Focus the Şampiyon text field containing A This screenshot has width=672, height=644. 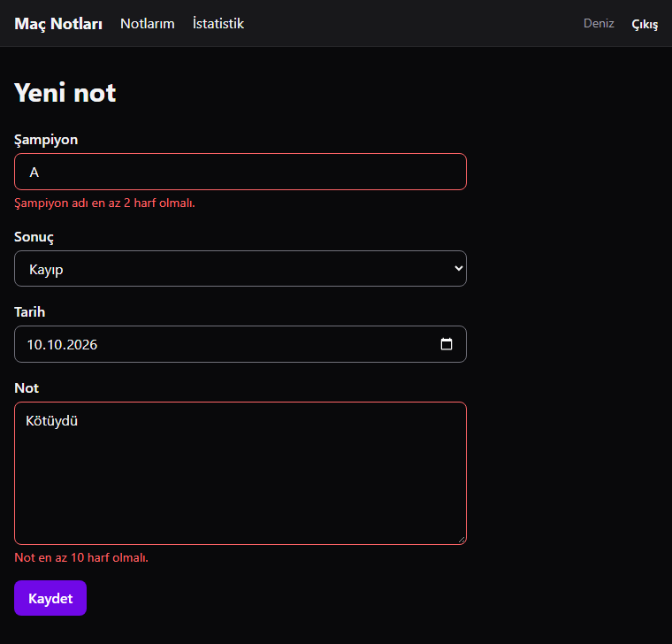[x=240, y=172]
